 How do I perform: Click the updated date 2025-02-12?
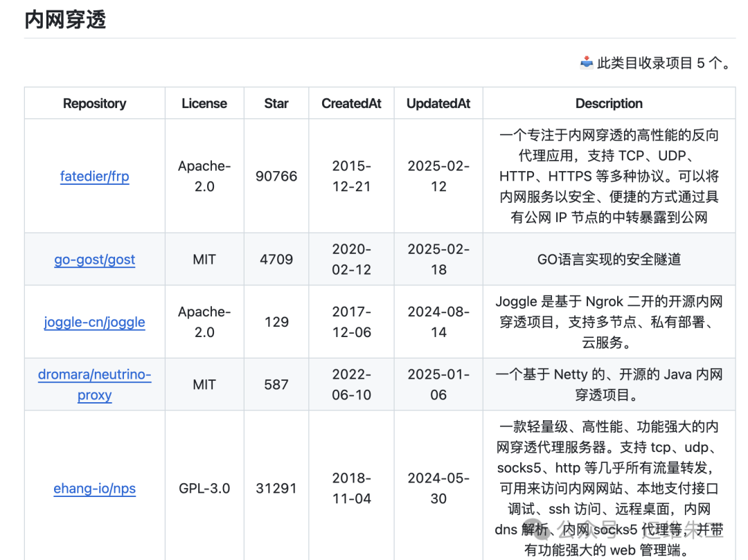pos(438,177)
